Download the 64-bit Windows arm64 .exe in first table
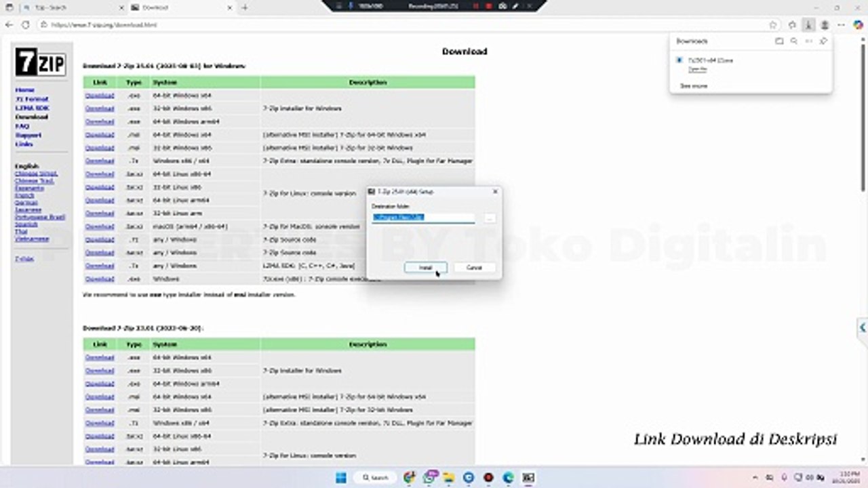Screen dimensions: 868x488 coord(100,121)
